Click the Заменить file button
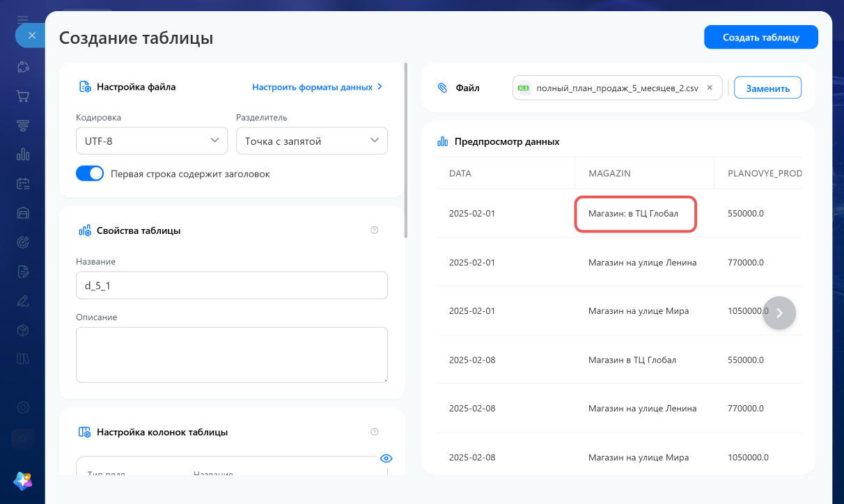 767,88
